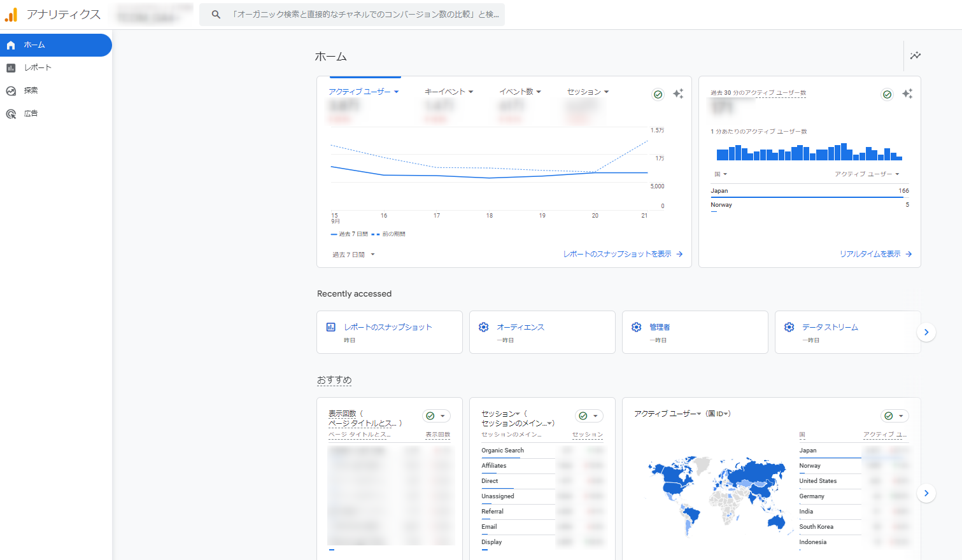Click the Analytics logo icon
Screen dimensions: 962x560
coord(11,14)
